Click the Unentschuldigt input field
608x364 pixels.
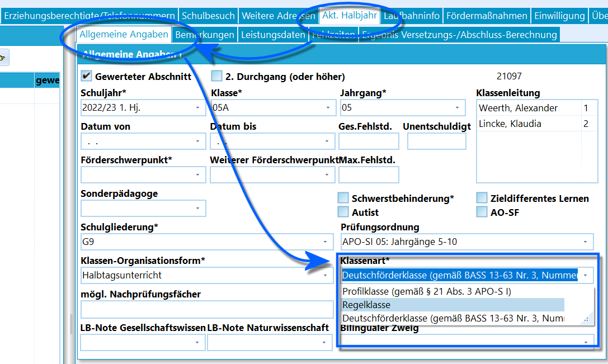(437, 141)
